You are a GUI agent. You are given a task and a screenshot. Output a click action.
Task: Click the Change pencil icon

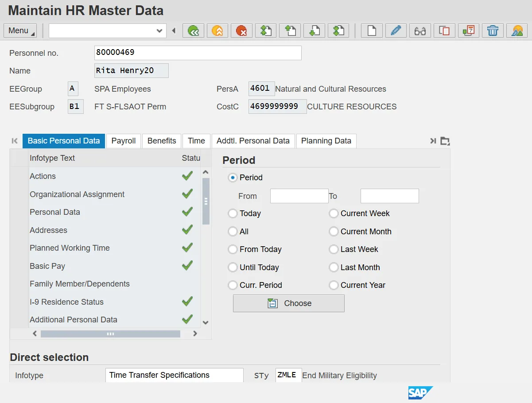click(x=396, y=31)
